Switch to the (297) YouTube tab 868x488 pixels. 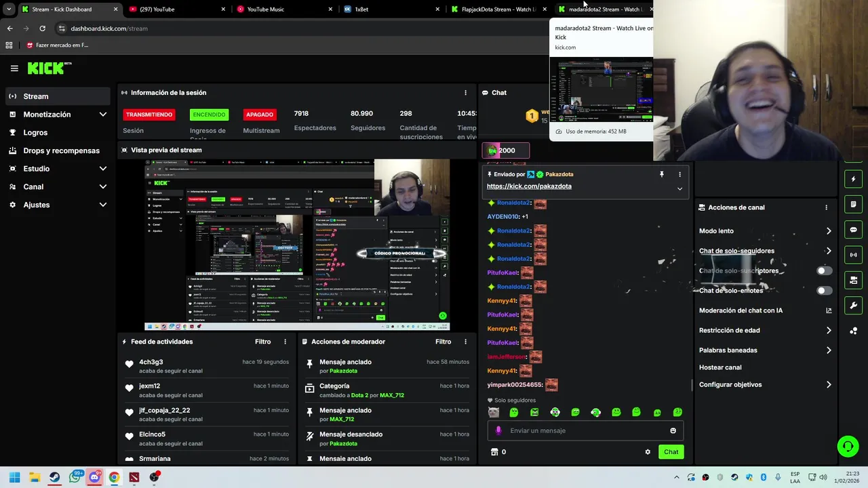click(178, 9)
